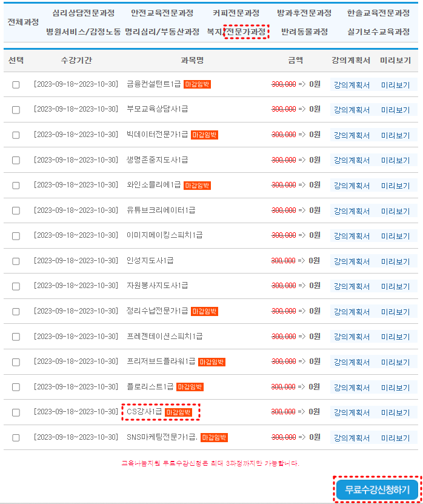Tick the 자원봉사지도사1급 checkbox
This screenshot has width=423, height=504.
point(16,286)
